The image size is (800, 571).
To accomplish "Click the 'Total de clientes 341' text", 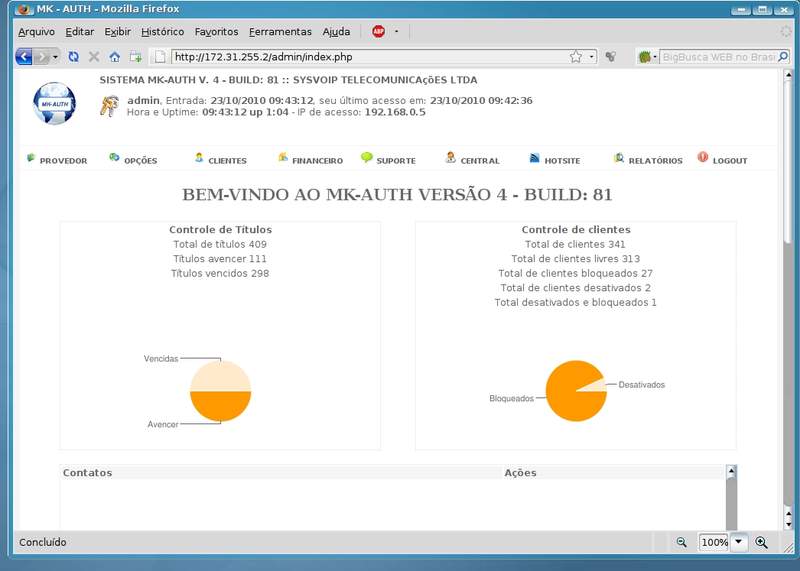I will (575, 244).
